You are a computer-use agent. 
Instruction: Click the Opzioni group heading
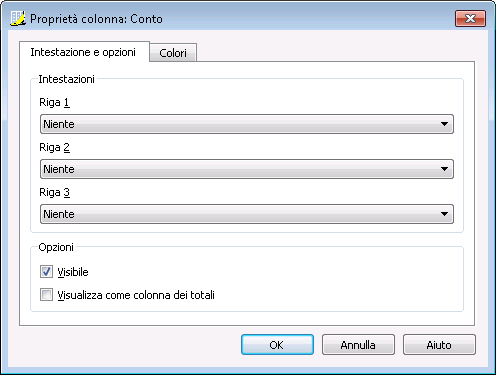(56, 247)
